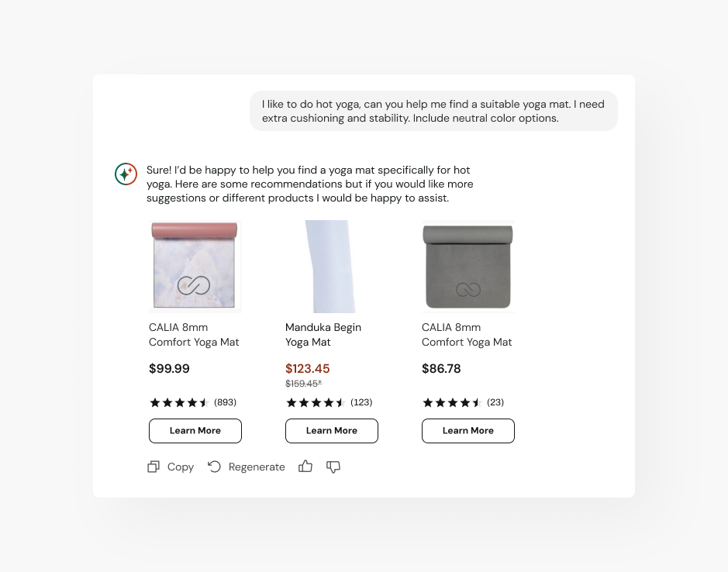The height and width of the screenshot is (572, 728).
Task: Give the response a thumbs down
Action: point(333,467)
